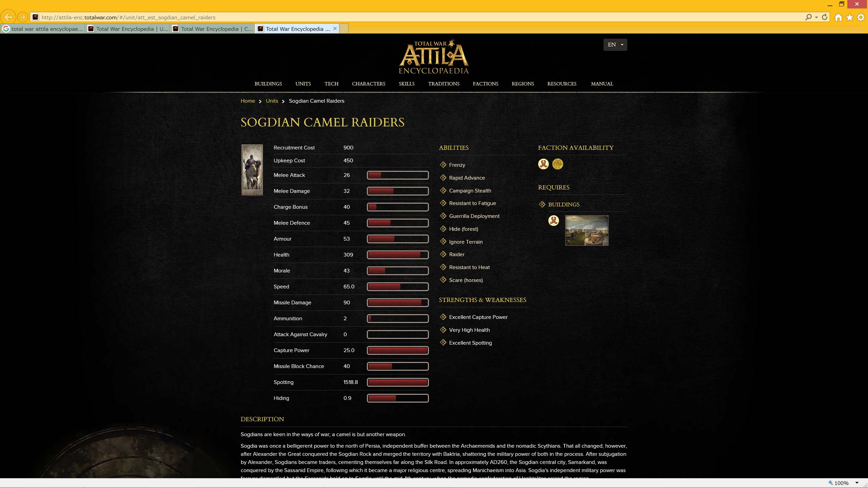Open the address bar autocomplete dropdown arrow
Image resolution: width=868 pixels, height=488 pixels.
pos(816,17)
